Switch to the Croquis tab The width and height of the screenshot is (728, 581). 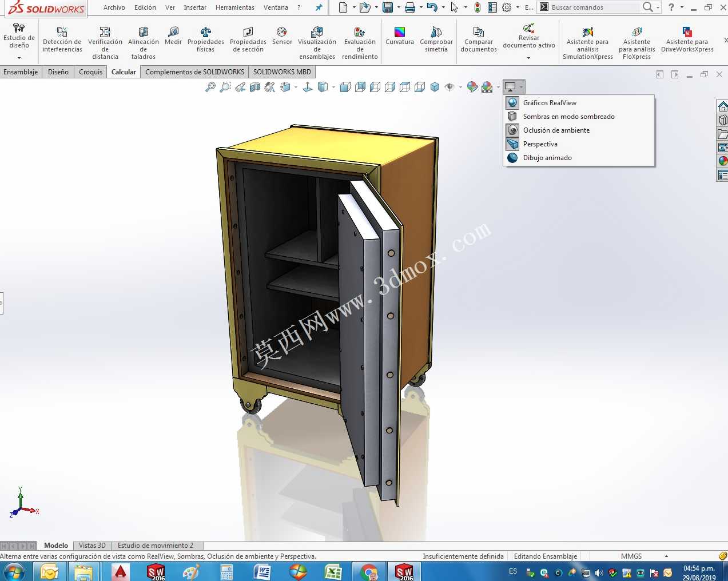(x=90, y=72)
